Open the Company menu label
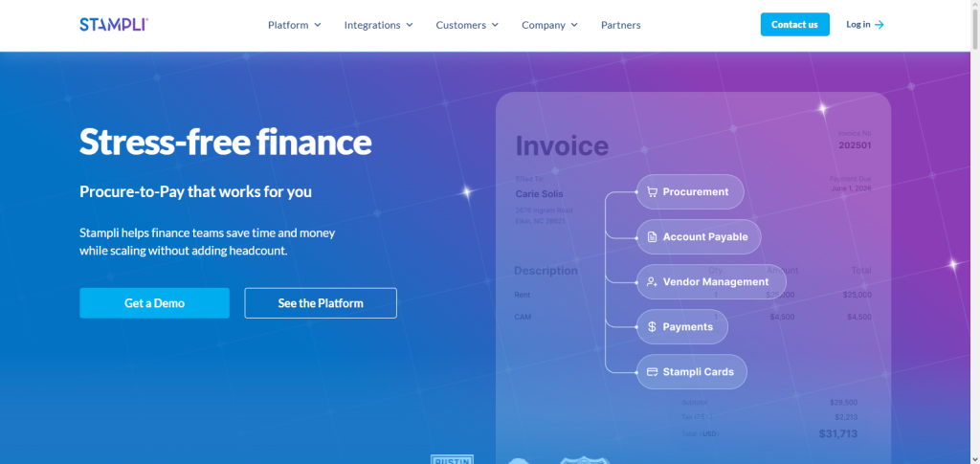This screenshot has height=464, width=980. coord(544,25)
